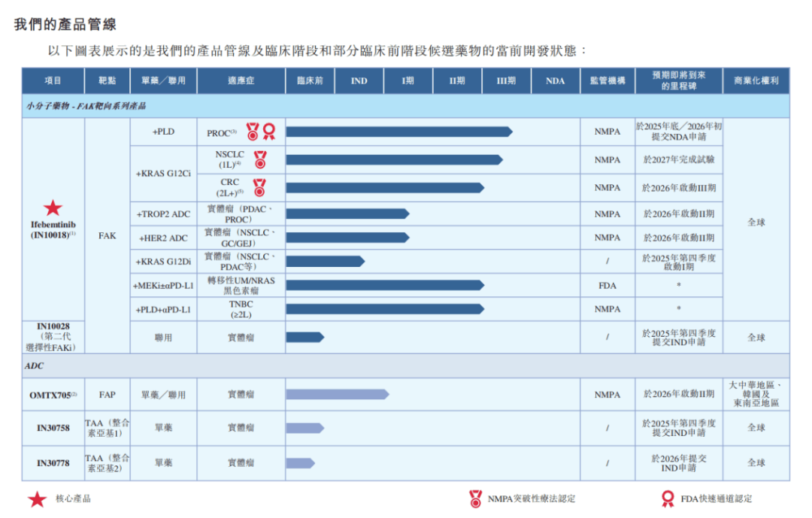Screen dimensions: 812x518
Task: Select the medal icon beside NSCLC (1L)
Action: click(x=259, y=159)
